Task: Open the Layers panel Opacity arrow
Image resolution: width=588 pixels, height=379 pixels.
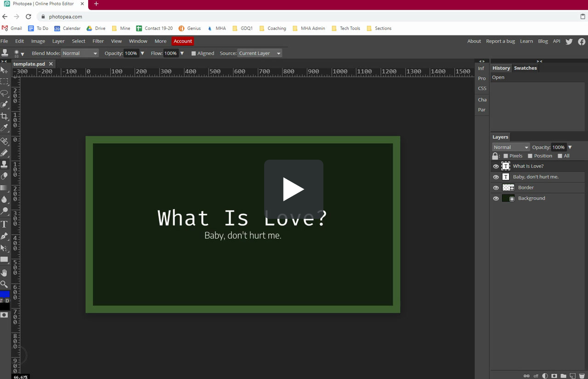Action: click(x=570, y=147)
